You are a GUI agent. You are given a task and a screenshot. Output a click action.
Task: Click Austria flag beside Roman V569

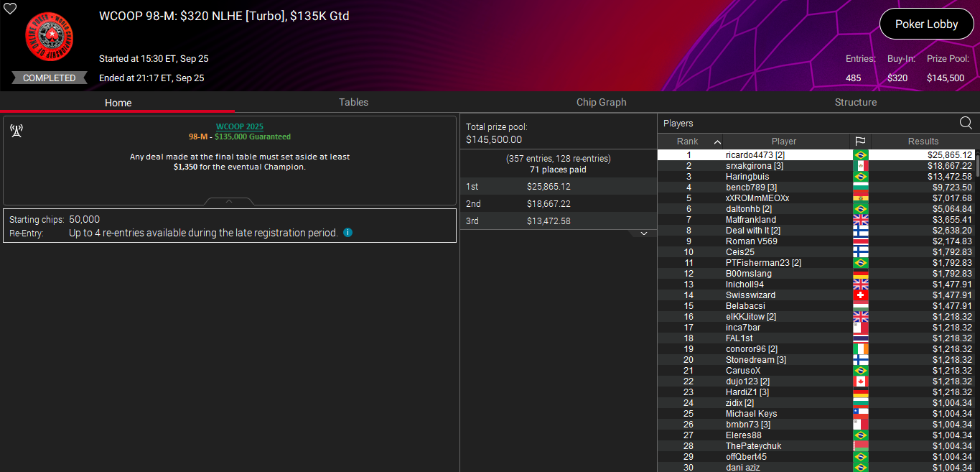pyautogui.click(x=860, y=241)
